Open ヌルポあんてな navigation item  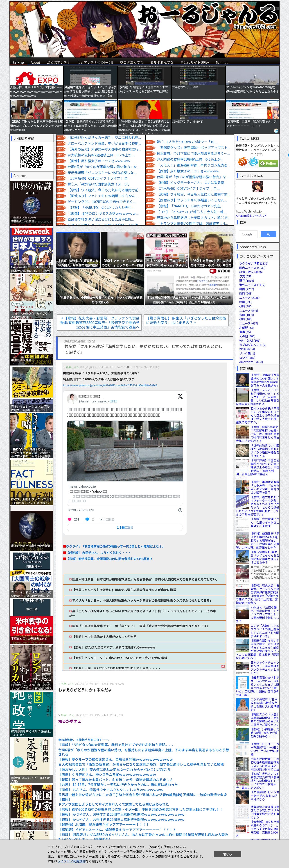point(162,62)
